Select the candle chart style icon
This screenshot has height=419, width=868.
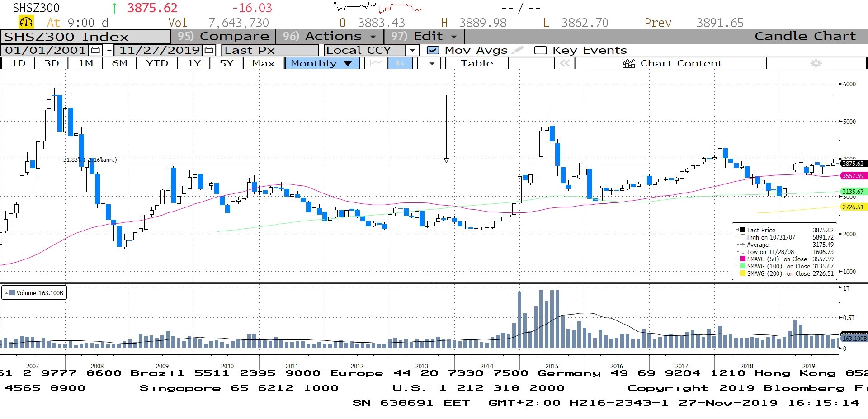[400, 63]
